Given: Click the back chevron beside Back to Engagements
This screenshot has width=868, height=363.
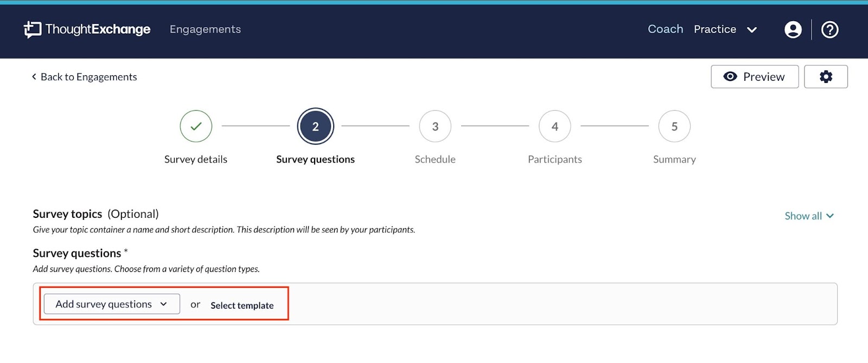Looking at the screenshot, I should point(34,77).
